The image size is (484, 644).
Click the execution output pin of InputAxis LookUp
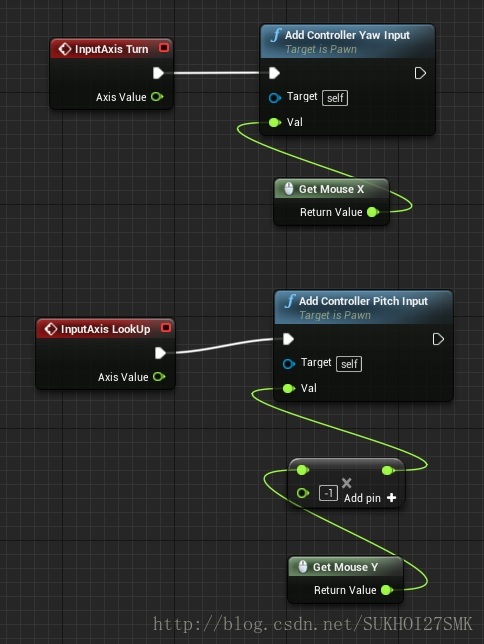[160, 353]
